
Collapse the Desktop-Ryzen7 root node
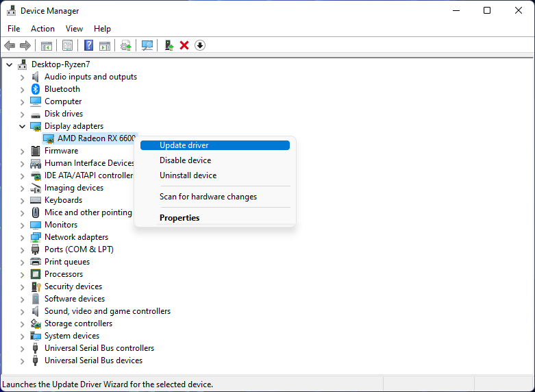pos(10,64)
